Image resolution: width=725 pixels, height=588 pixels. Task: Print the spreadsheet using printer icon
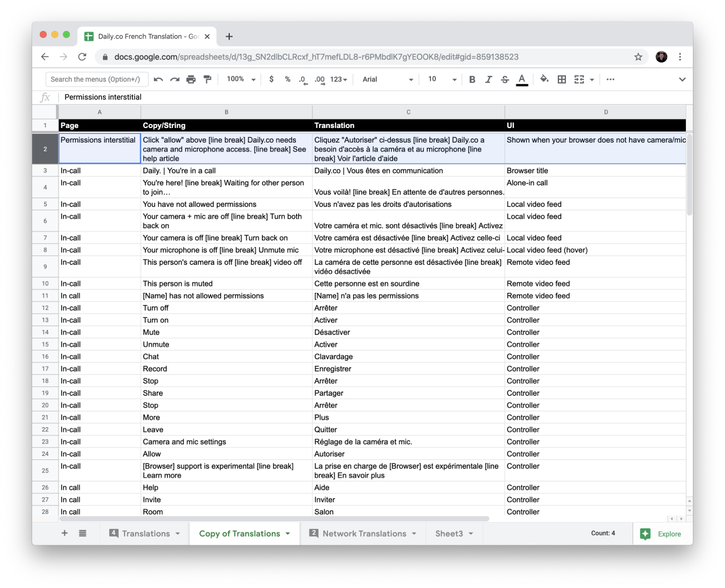point(191,79)
